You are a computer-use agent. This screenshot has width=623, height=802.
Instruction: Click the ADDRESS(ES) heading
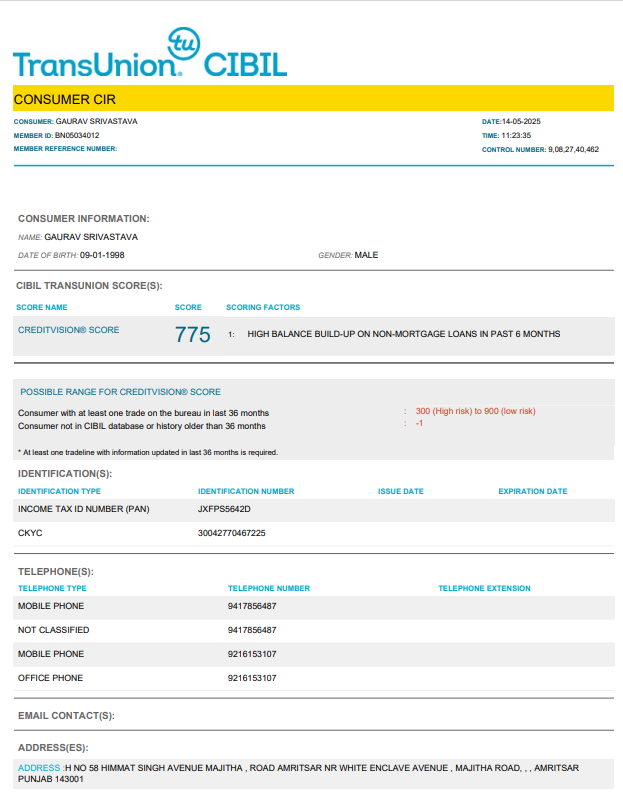point(53,748)
